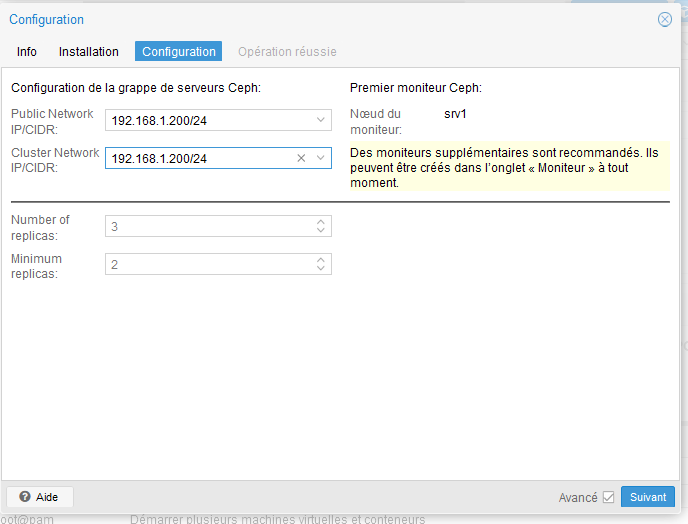Open the Installation tab

click(89, 52)
